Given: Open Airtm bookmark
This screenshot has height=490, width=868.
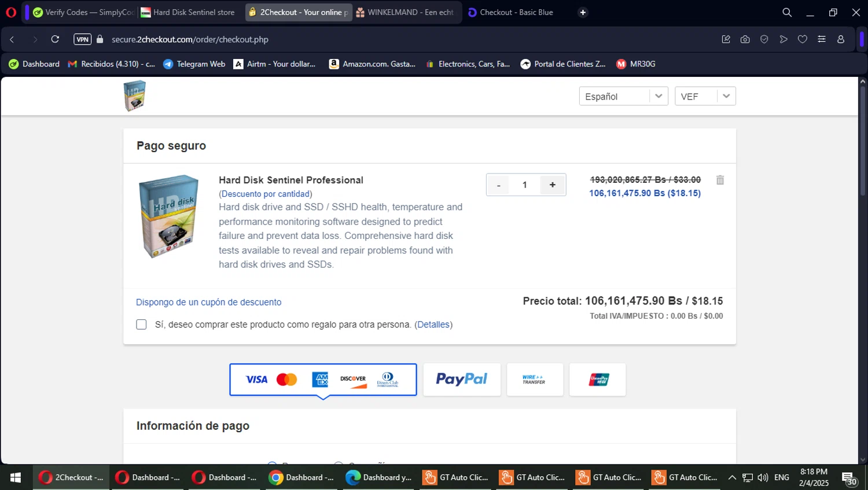Looking at the screenshot, I should click(x=274, y=64).
